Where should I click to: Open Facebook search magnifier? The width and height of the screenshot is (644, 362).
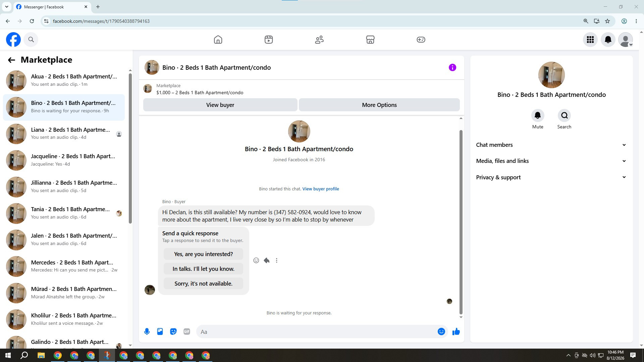tap(31, 40)
